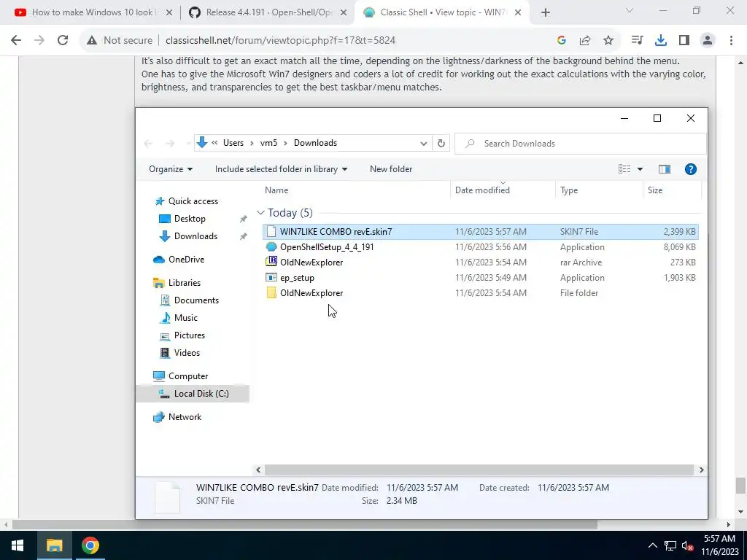Open view options dropdown arrow
Viewport: 747px width, 560px height.
[x=640, y=169]
